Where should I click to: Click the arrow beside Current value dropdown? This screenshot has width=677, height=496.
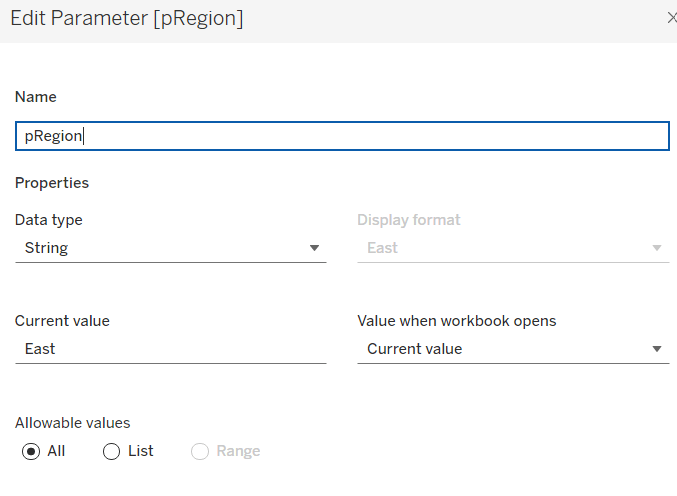coord(657,349)
